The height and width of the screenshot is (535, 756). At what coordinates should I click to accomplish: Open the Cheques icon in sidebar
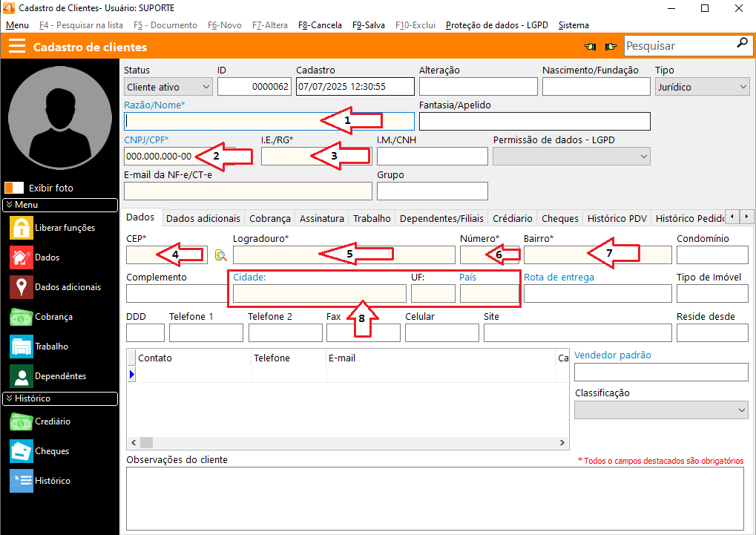[22, 451]
